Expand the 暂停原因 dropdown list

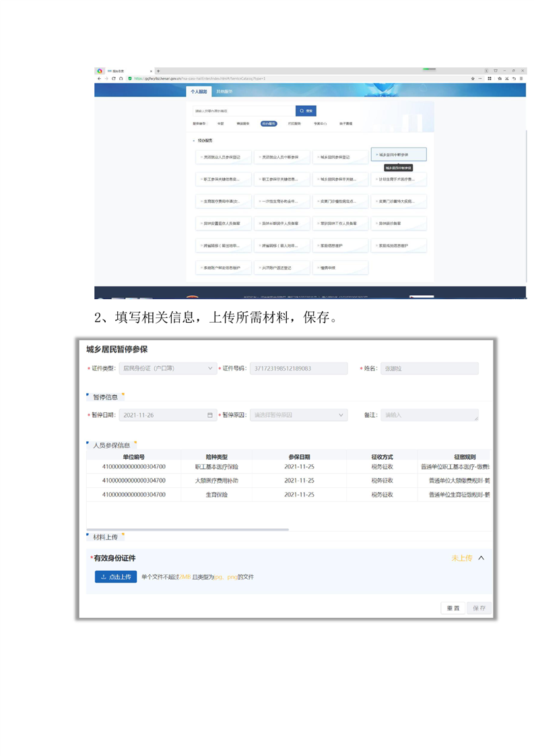[x=298, y=415]
